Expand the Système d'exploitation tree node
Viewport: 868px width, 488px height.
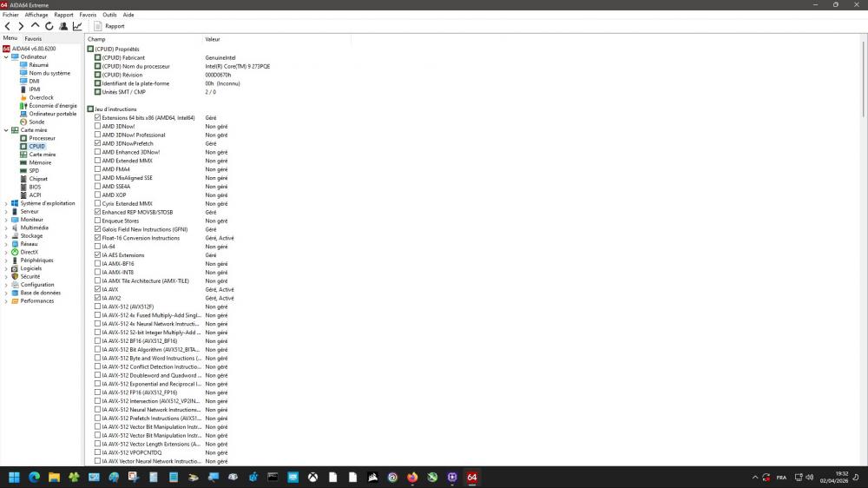tap(6, 203)
